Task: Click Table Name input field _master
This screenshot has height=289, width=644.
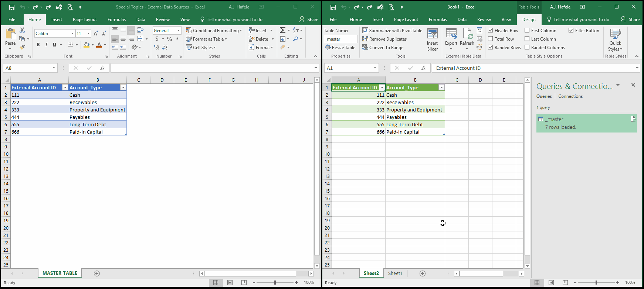Action: pos(341,39)
